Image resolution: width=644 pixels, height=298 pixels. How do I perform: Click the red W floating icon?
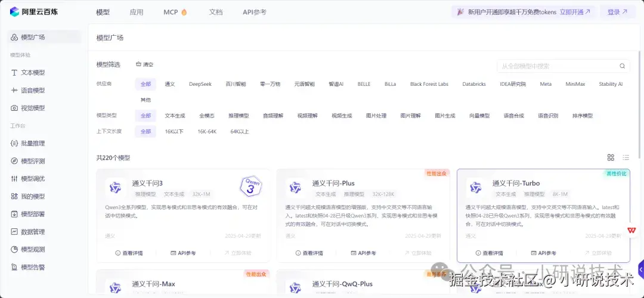[631, 230]
